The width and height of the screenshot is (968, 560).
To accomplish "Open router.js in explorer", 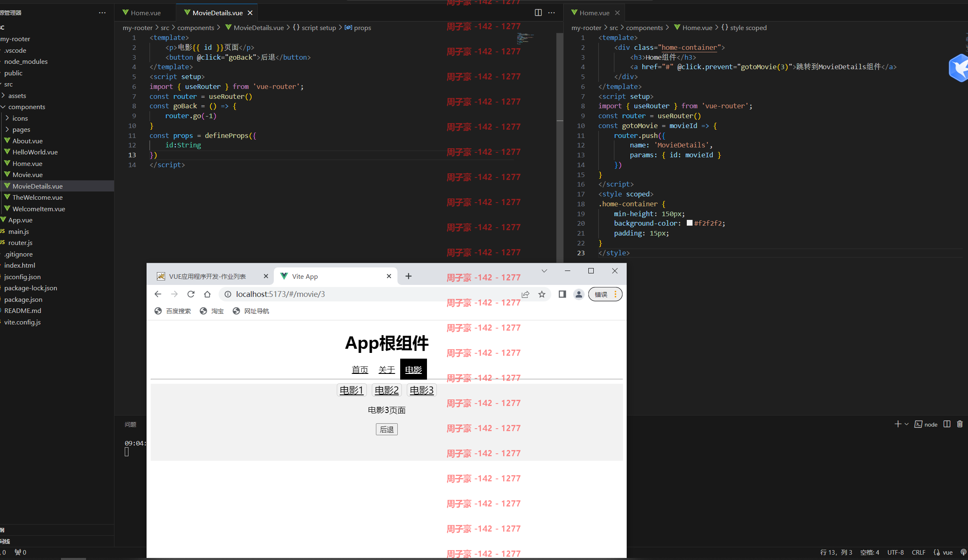I will (57, 243).
